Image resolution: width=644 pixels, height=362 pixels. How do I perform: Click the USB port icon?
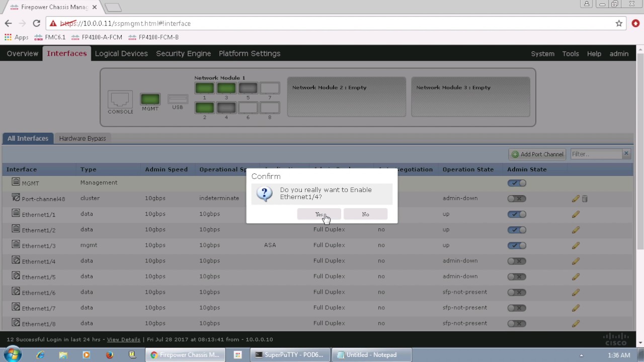click(x=178, y=99)
